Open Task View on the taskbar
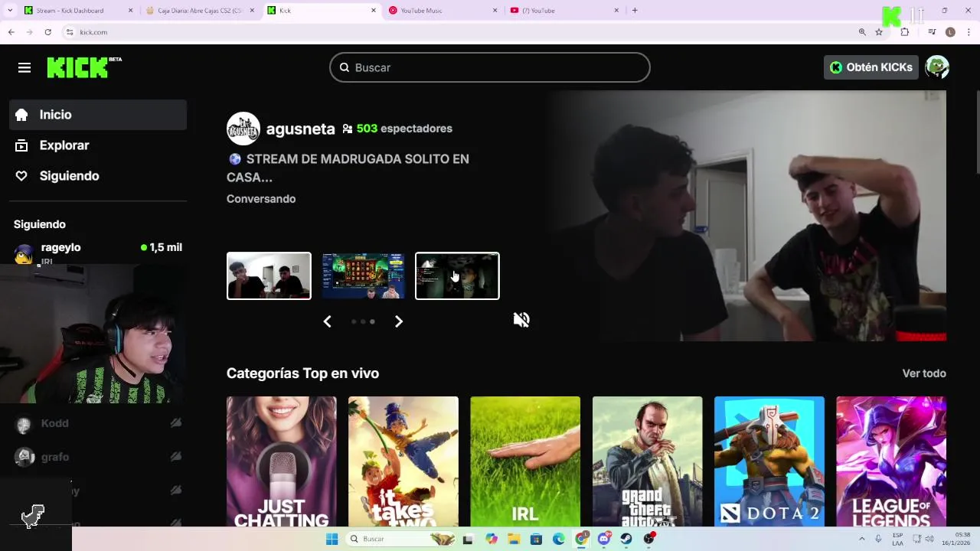The height and width of the screenshot is (551, 980). point(468,540)
